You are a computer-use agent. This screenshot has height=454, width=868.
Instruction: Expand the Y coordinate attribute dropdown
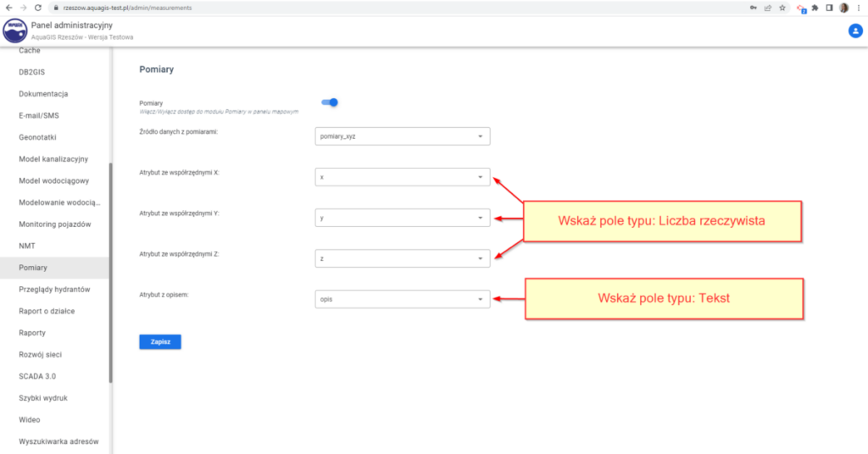(x=402, y=218)
